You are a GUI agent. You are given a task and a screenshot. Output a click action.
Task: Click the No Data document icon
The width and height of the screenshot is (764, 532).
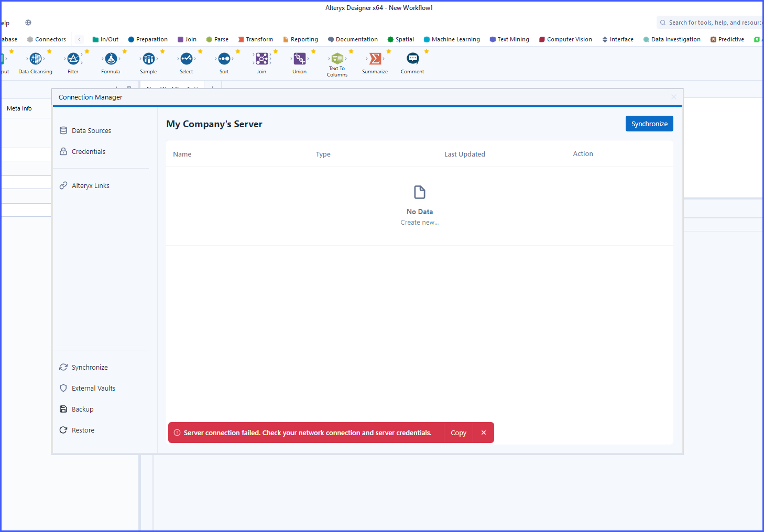point(420,192)
